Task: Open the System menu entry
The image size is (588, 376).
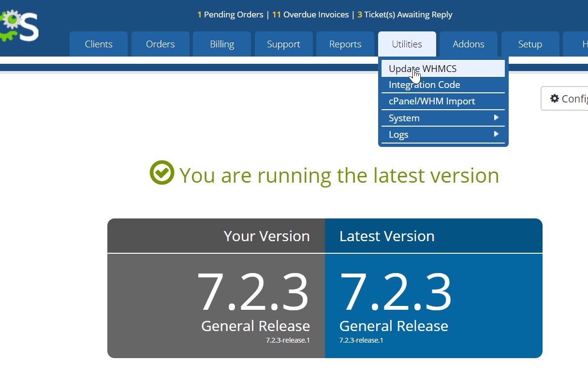Action: (443, 118)
